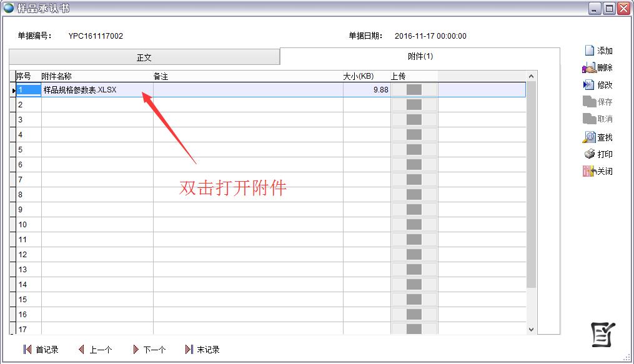Click the upload button for row 1
The image size is (634, 364).
[414, 89]
